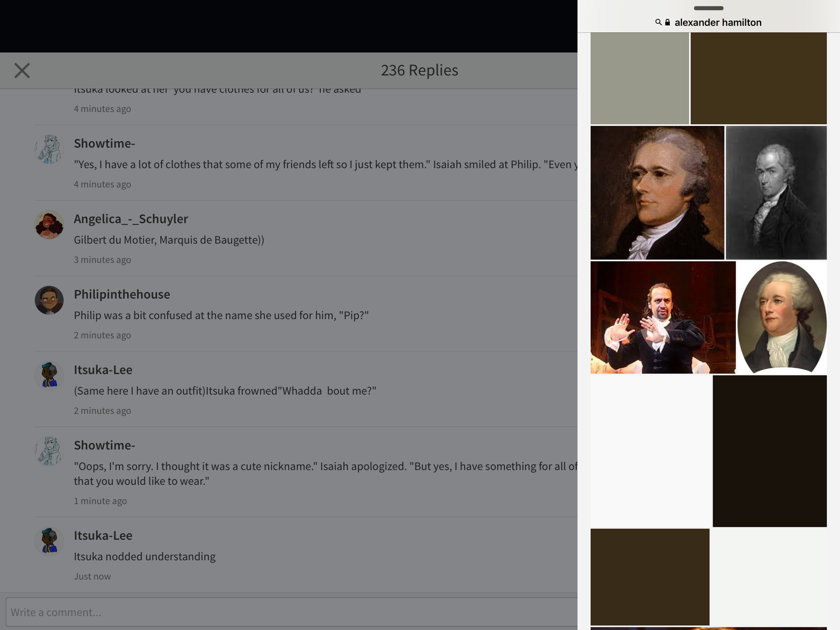Open the oval Hamilton portrait thumbnail
The image size is (840, 630).
(x=782, y=318)
